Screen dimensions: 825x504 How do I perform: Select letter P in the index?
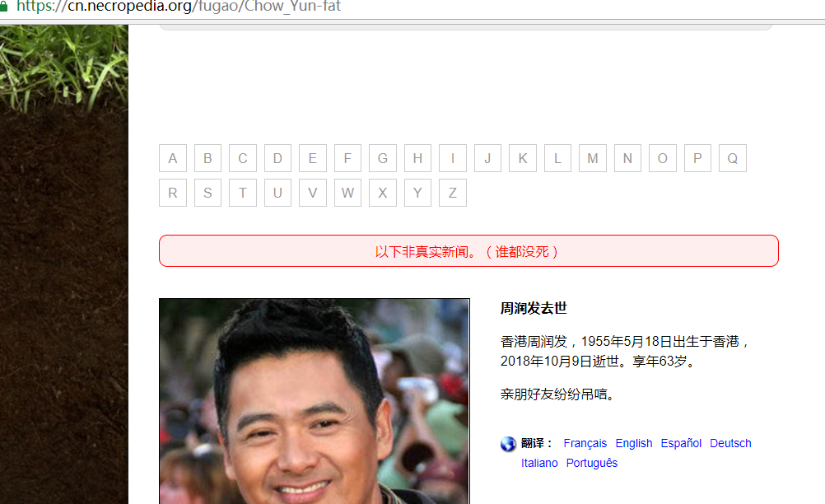(697, 158)
